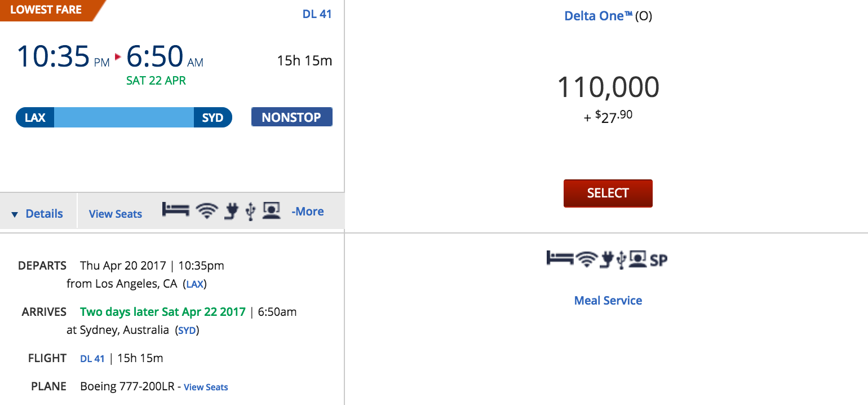Click the personal video icon above Meal Service

click(x=637, y=259)
